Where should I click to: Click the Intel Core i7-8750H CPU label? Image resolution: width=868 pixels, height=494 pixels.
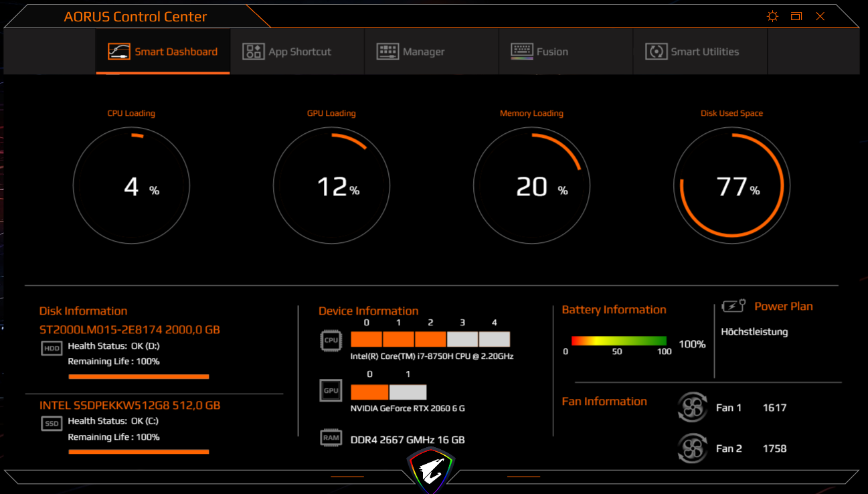click(432, 356)
